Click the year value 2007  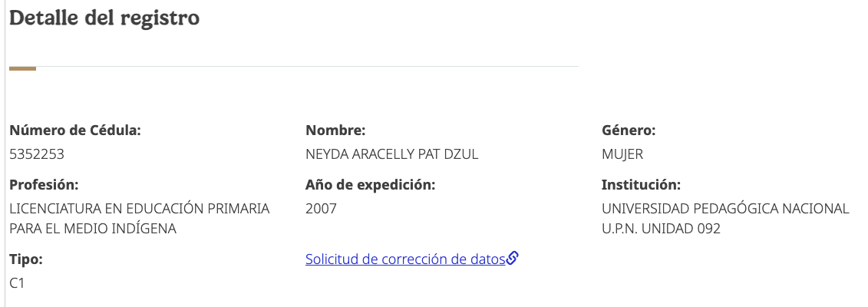[x=321, y=209]
